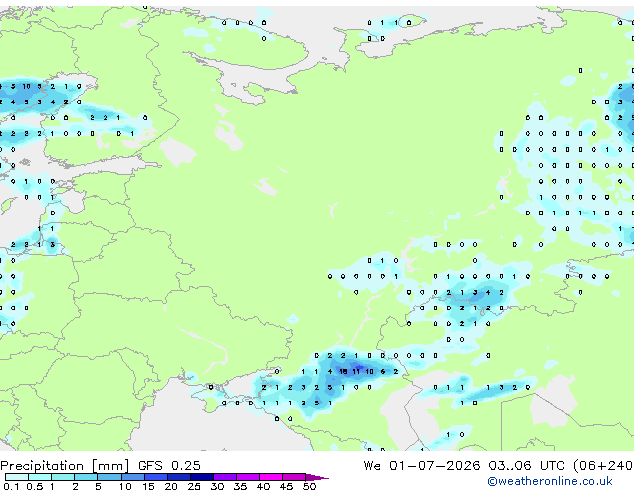Click the 15 to 20 mm legend swatch
Screen dimensions: 634x490
[155, 477]
